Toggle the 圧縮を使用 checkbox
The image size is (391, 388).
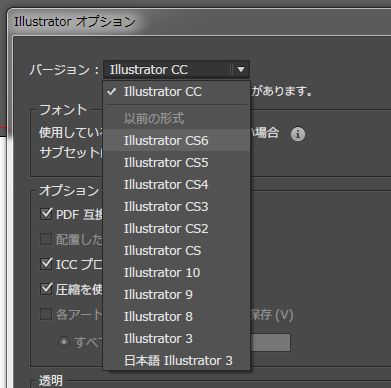click(x=46, y=289)
